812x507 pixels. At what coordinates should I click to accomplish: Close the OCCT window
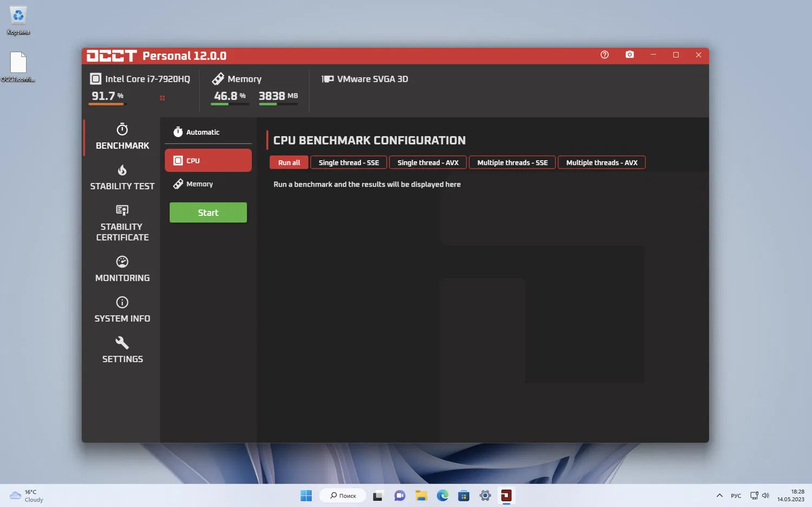pos(698,55)
